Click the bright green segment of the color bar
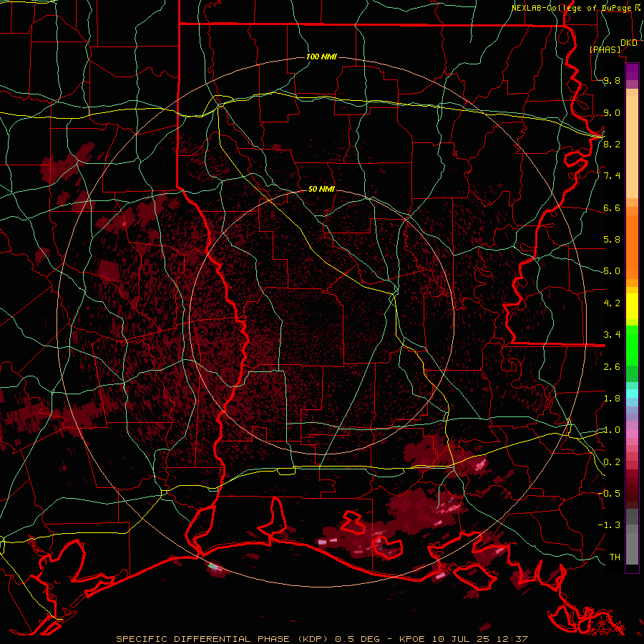Screen dimensions: 644x644 tap(632, 346)
